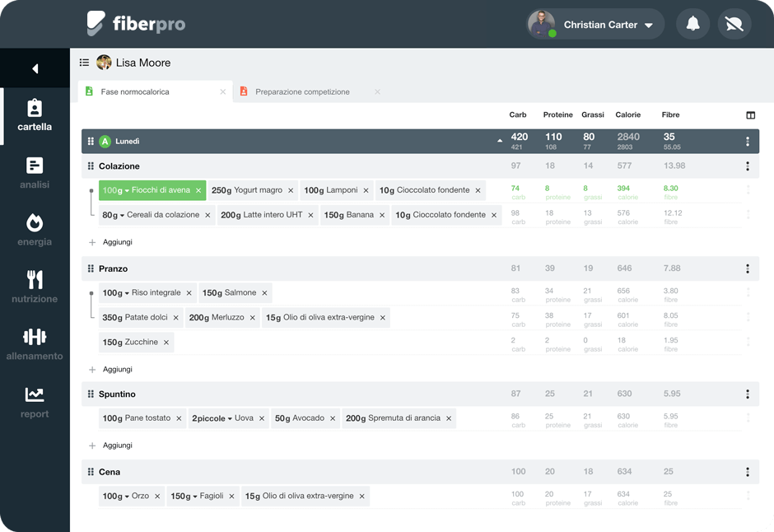Image resolution: width=774 pixels, height=532 pixels.
Task: Go to the energia section
Action: click(35, 230)
